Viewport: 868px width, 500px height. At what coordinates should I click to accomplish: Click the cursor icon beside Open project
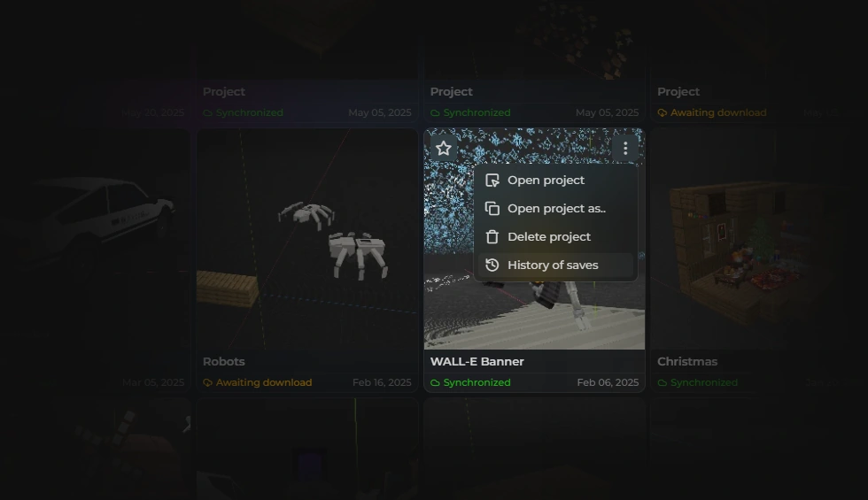pyautogui.click(x=492, y=181)
